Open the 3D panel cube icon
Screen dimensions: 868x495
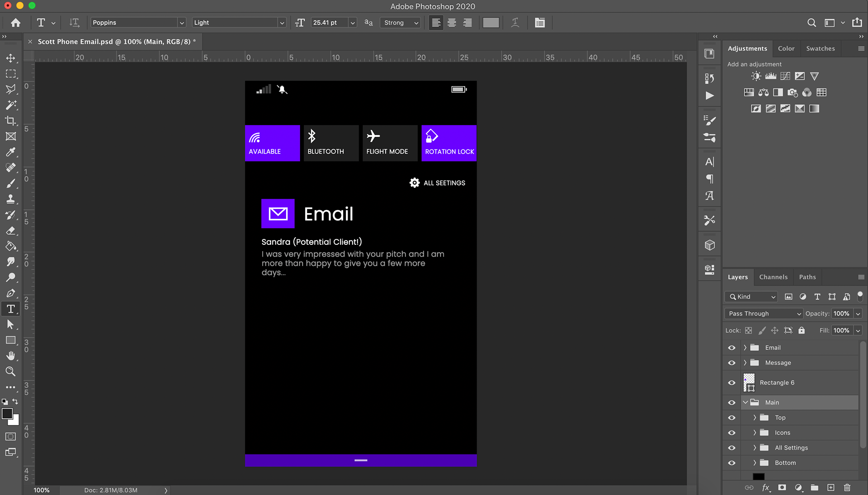click(x=709, y=245)
